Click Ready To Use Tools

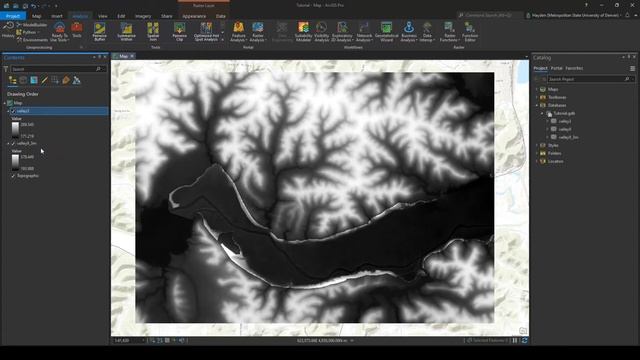click(x=60, y=32)
